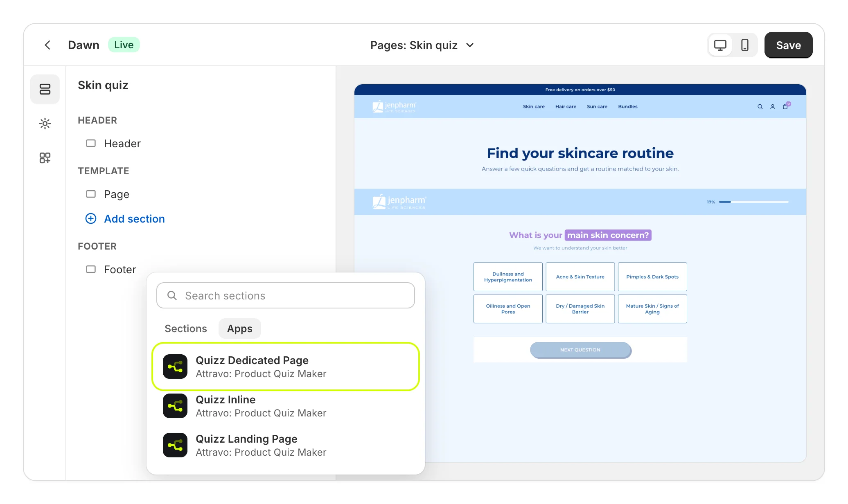The width and height of the screenshot is (848, 504).
Task: Click Quizz Landing Page app icon
Action: pyautogui.click(x=175, y=445)
